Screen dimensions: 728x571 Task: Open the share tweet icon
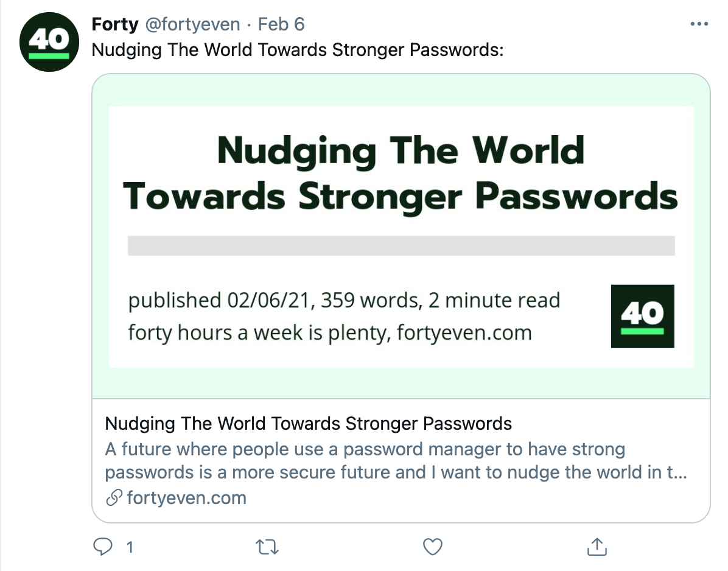597,547
